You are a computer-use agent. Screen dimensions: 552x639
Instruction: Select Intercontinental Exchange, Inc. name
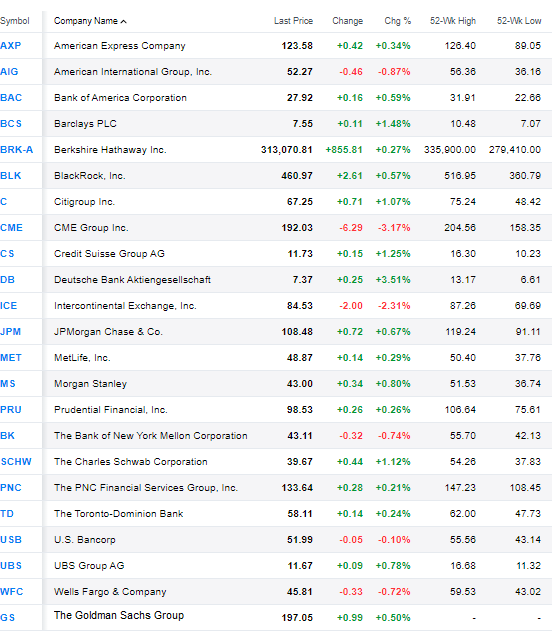(125, 306)
